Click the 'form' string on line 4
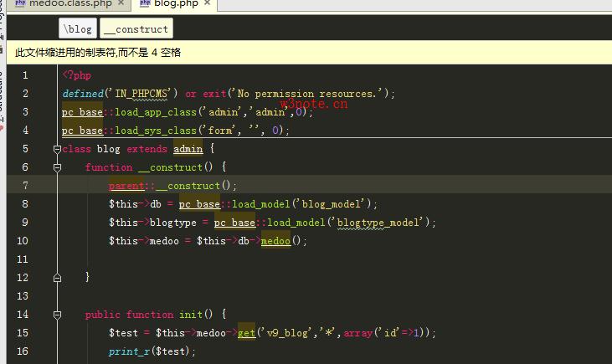Image resolution: width=612 pixels, height=364 pixels. click(221, 131)
